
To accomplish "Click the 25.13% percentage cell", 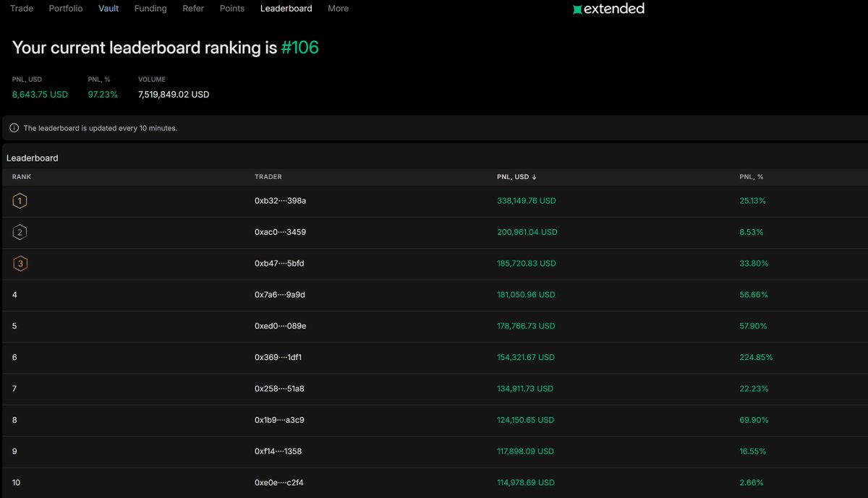I will (752, 200).
